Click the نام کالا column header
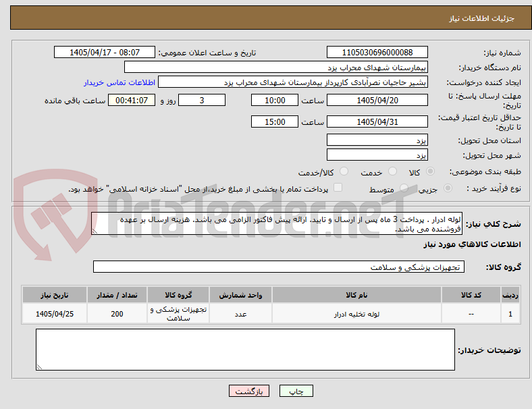 356,295
